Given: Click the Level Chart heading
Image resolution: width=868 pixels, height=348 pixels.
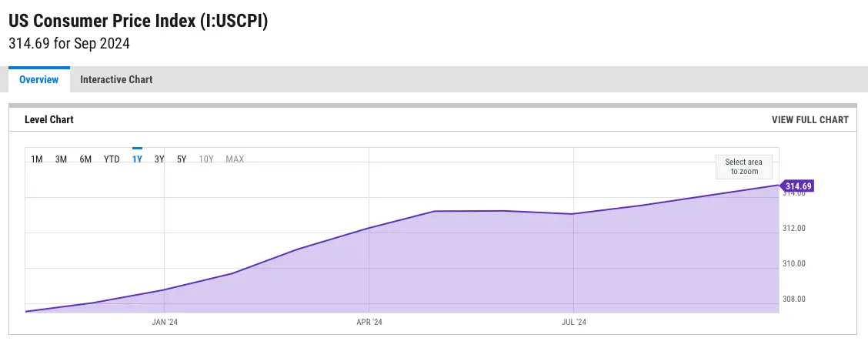Looking at the screenshot, I should (x=49, y=119).
